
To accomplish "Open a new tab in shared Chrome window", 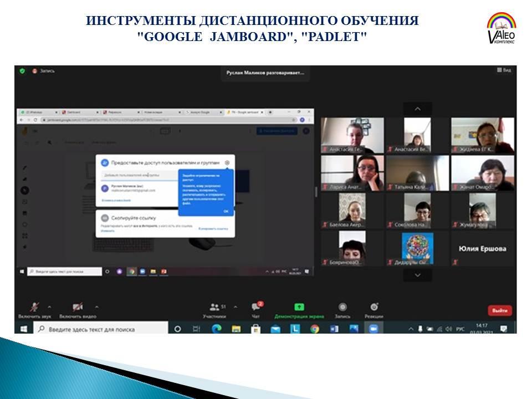I will tap(270, 112).
